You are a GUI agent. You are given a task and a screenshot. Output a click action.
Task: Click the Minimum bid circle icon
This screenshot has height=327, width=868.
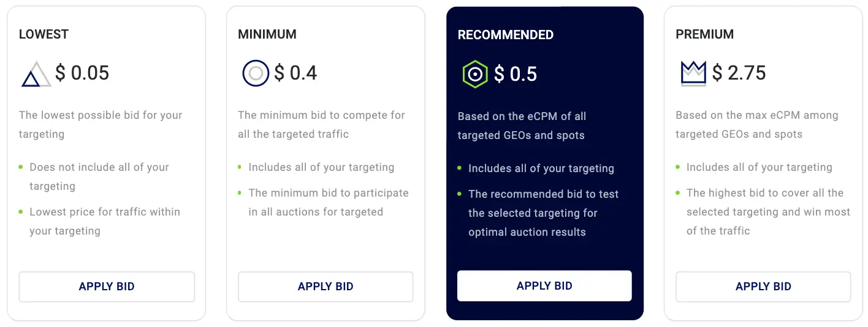256,73
